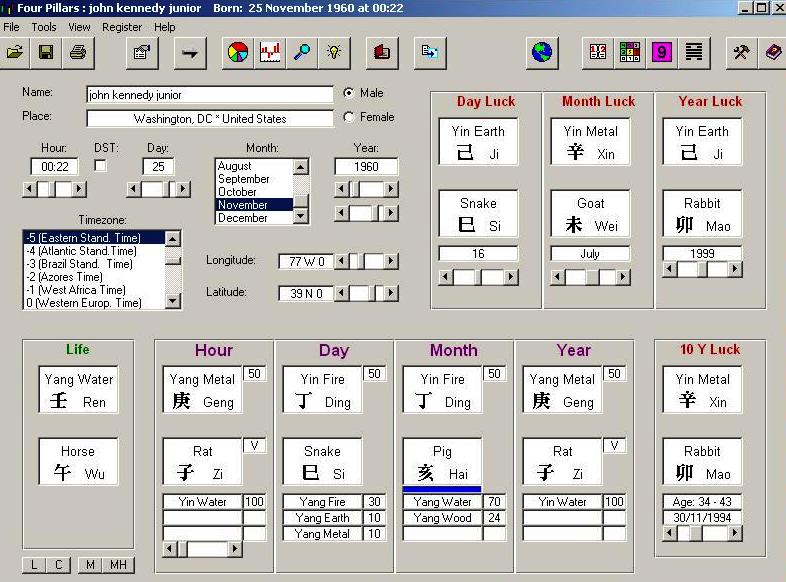Click Latitude slider left arrow
Screen dimensions: 786x582
[341, 293]
